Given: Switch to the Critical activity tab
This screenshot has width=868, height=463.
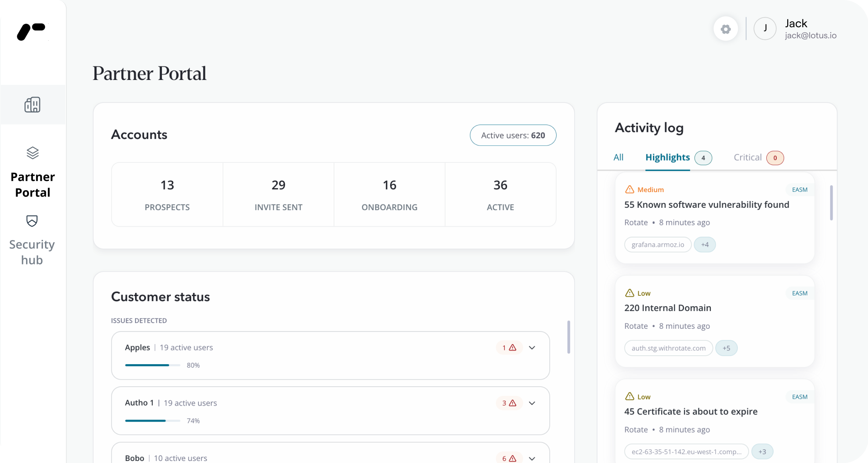Looking at the screenshot, I should pyautogui.click(x=747, y=158).
